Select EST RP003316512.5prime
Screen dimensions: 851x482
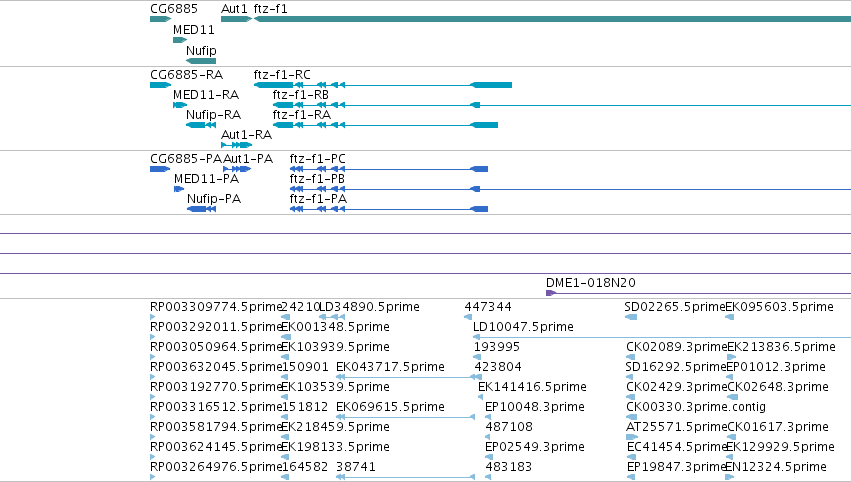216,407
